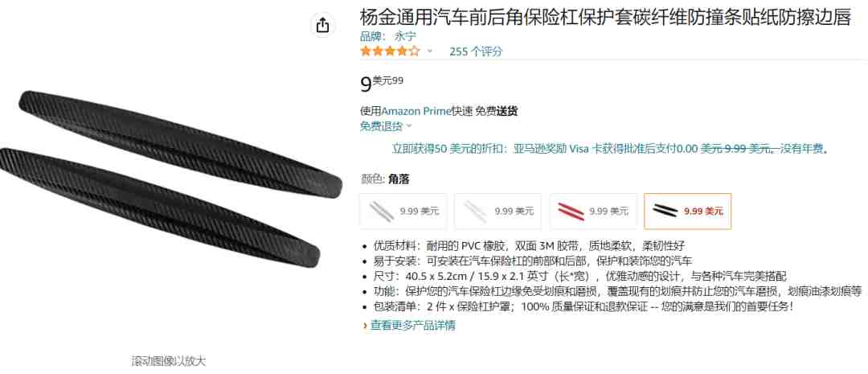
Task: Click the 滚动图像以放大 caption
Action: pyautogui.click(x=169, y=361)
